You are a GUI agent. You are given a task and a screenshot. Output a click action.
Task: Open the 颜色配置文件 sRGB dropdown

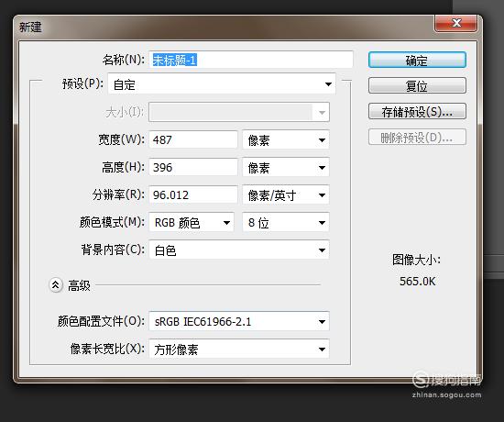pyautogui.click(x=239, y=321)
